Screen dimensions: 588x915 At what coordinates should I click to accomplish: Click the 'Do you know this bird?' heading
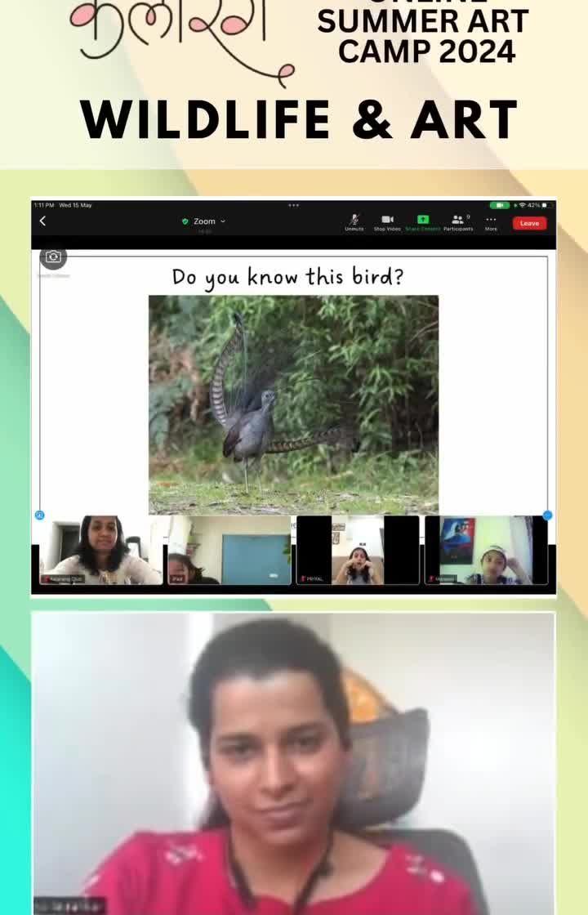pyautogui.click(x=287, y=277)
